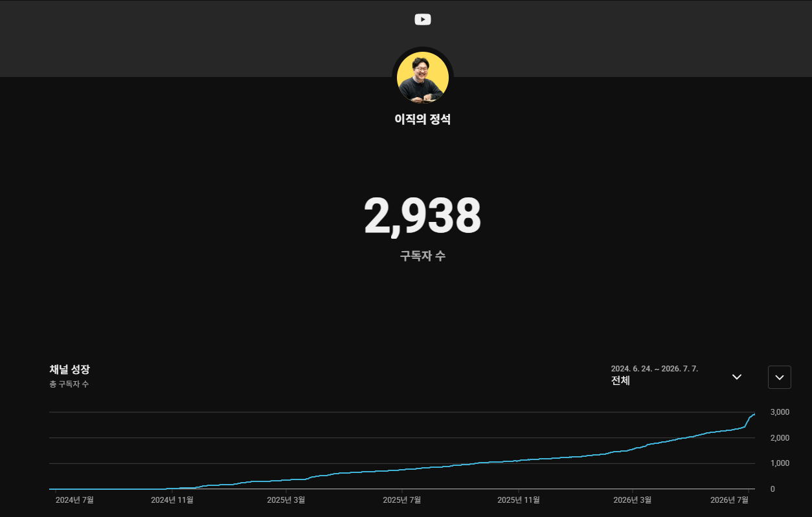Expand the boxed chevron button beside date range
Image resolution: width=812 pixels, height=517 pixels.
coord(780,377)
